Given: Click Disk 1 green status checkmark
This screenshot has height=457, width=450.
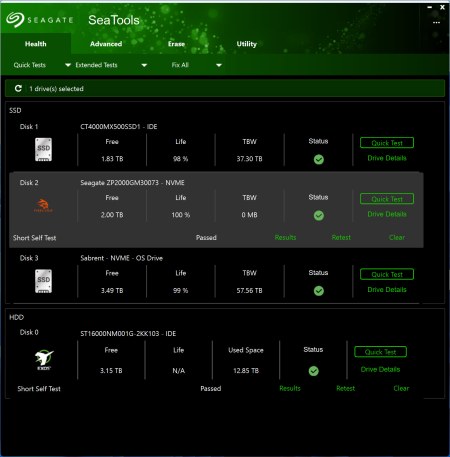Looking at the screenshot, I should (x=319, y=159).
